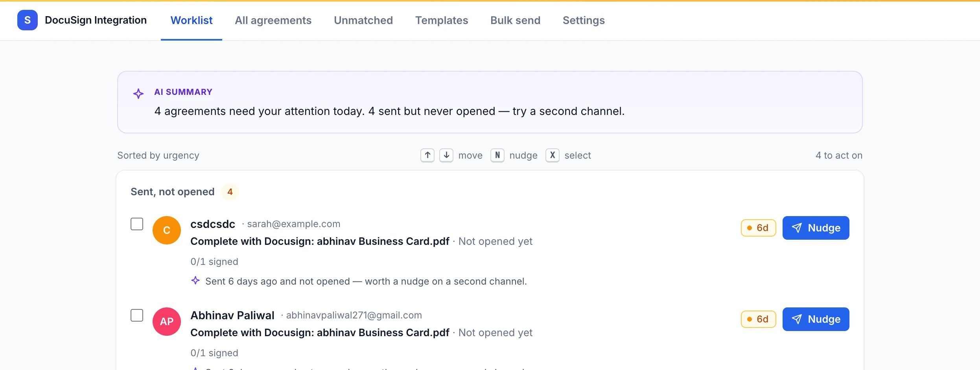Click the orange C avatar for csdcsdc
This screenshot has width=980, height=370.
167,230
